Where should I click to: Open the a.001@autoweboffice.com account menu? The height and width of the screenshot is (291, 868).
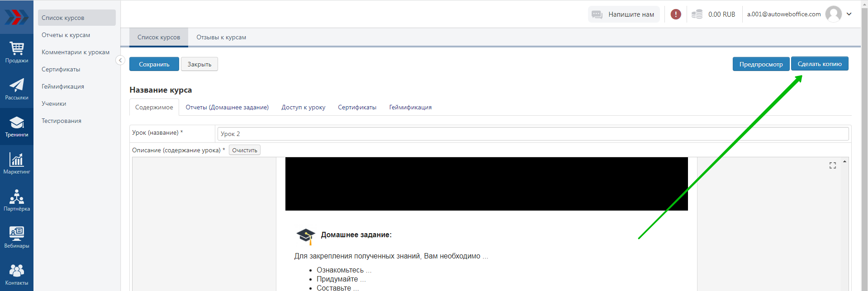(783, 14)
